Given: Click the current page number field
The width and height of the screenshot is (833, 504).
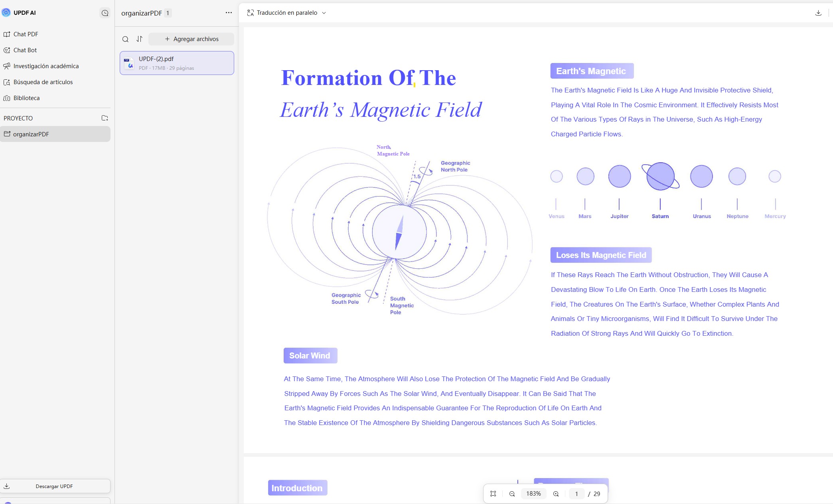Looking at the screenshot, I should (576, 494).
